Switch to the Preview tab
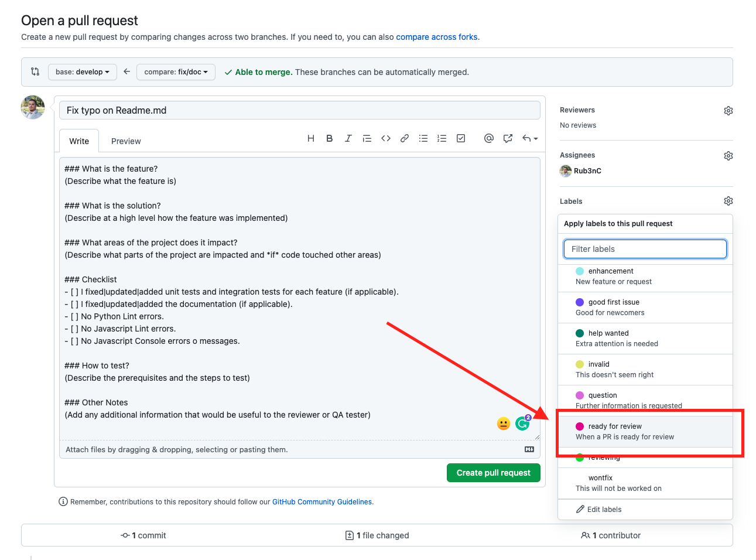Viewport: 756px width, 560px height. 126,141
